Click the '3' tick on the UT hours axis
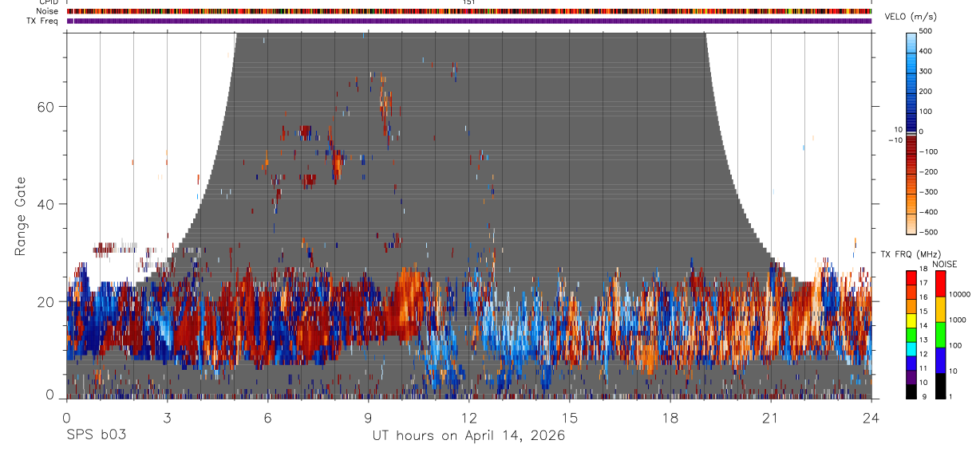This screenshot has height=452, width=980. pos(167,418)
